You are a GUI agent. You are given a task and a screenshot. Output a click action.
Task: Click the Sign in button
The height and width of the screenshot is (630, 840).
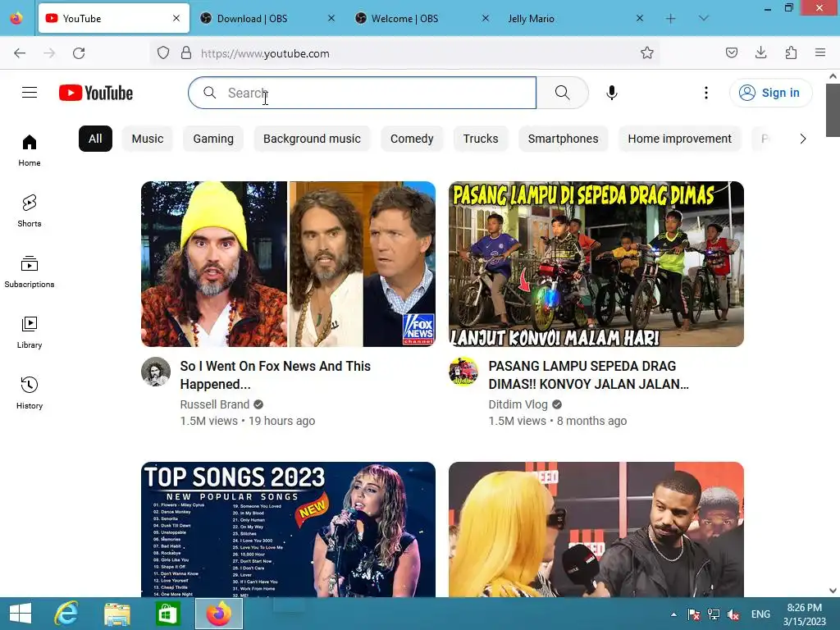770,93
